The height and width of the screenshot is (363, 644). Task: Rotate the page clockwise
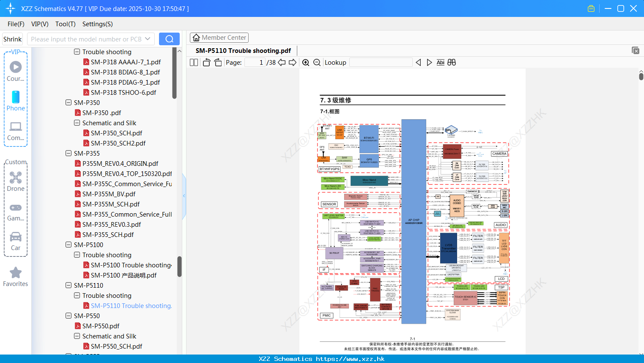pos(218,63)
